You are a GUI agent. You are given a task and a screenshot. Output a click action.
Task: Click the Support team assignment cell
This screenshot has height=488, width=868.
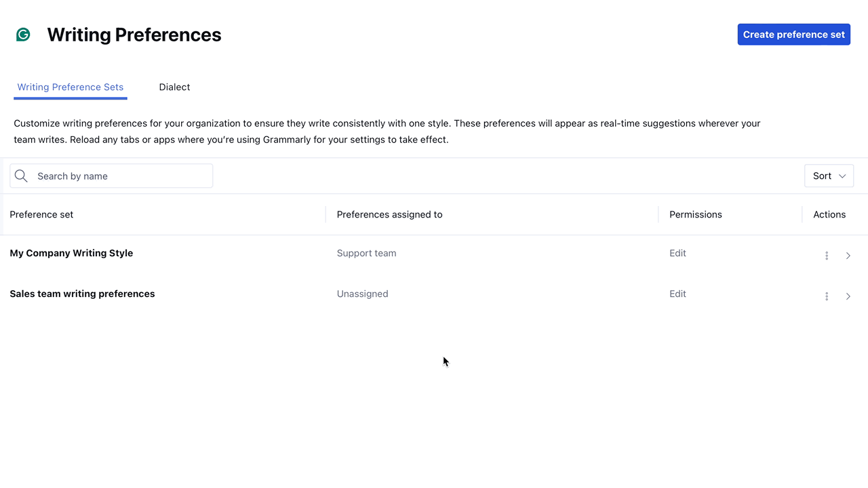(x=366, y=253)
